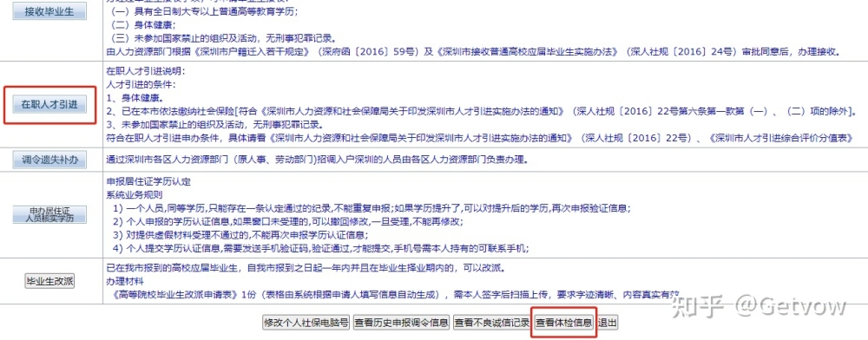868x340 pixels.
Task: Log out with the 退出 button
Action: (608, 323)
